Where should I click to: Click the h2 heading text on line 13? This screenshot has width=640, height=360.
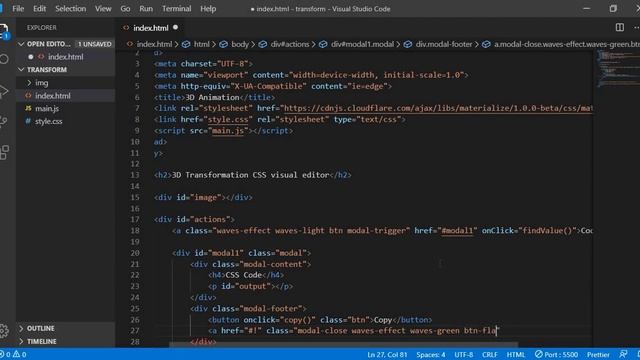(250, 175)
